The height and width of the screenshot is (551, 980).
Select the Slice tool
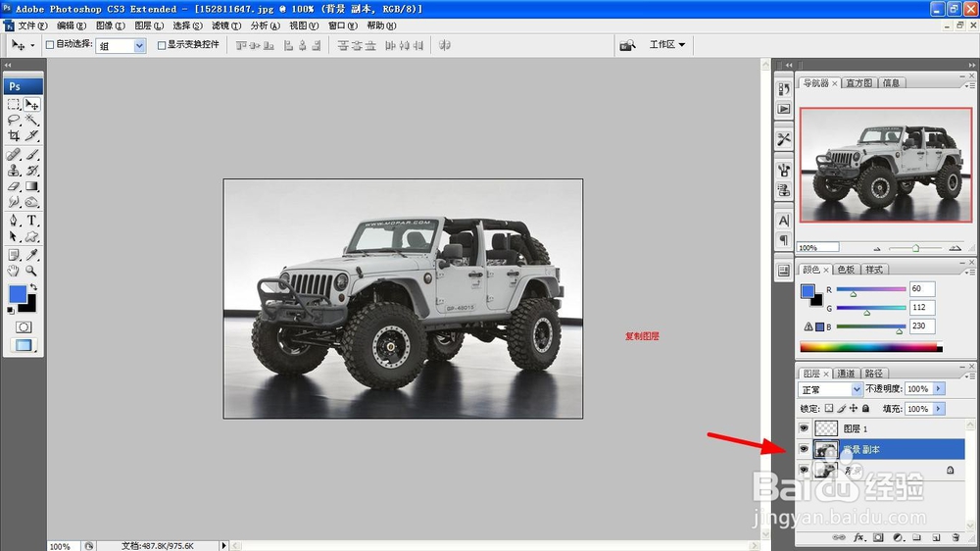[32, 135]
